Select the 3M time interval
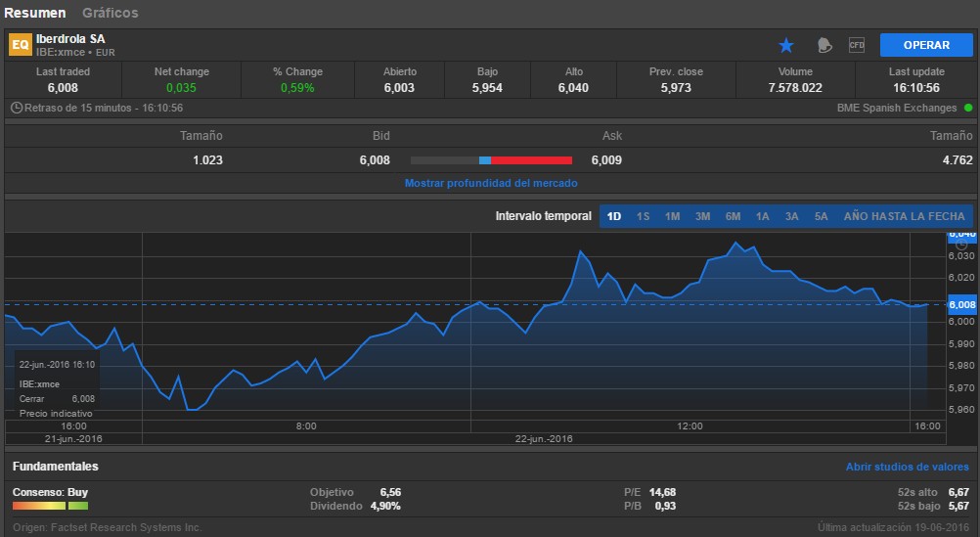Screen dimensions: 980x537 tap(702, 216)
